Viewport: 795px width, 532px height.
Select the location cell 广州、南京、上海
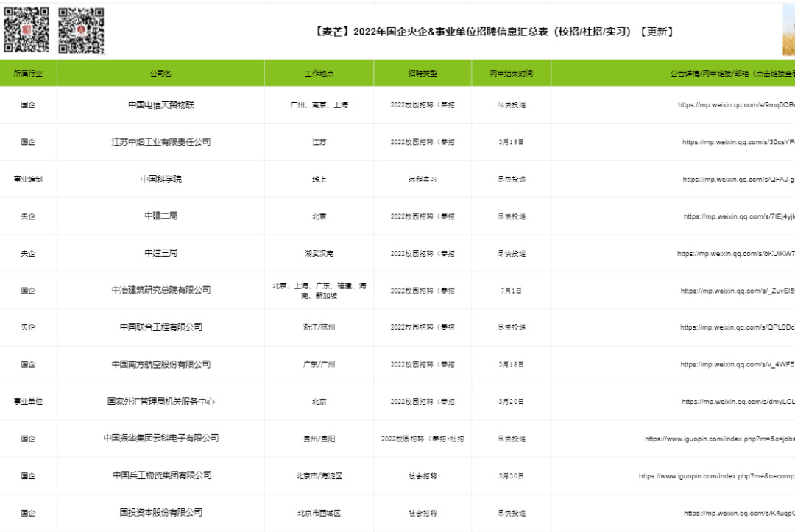pyautogui.click(x=319, y=105)
